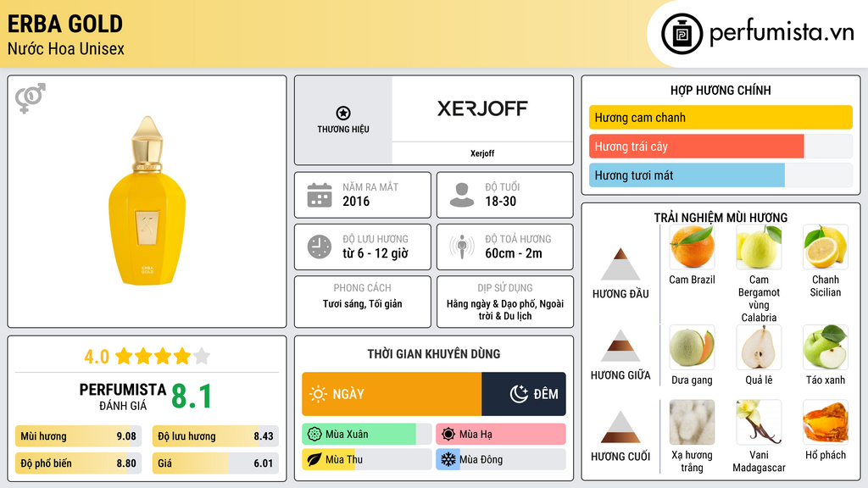The width and height of the screenshot is (868, 488).
Task: Click the sun icon in the Ngày bar
Action: (x=318, y=394)
